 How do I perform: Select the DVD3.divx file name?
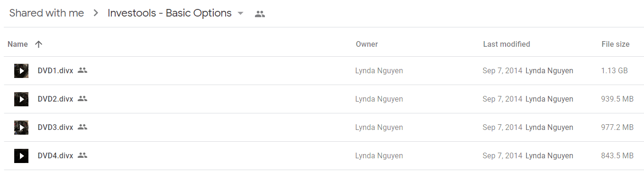click(x=55, y=127)
